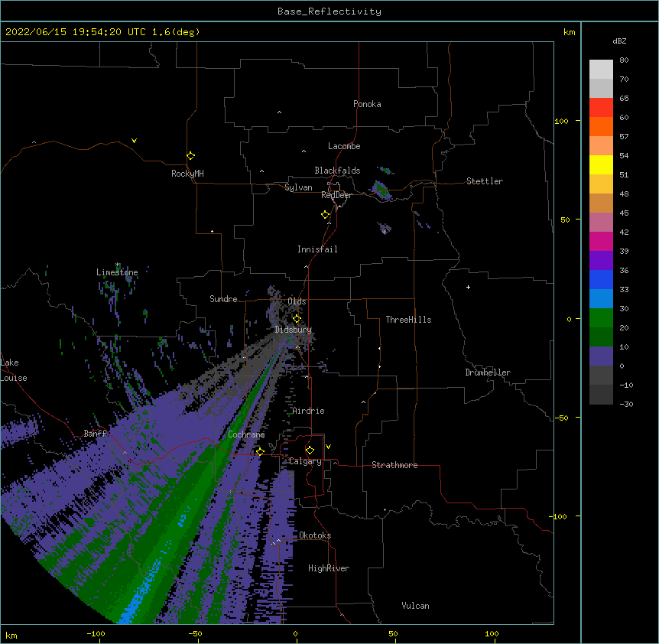
Task: Click white caret marker southwest of Ponoka
Action: [279, 112]
